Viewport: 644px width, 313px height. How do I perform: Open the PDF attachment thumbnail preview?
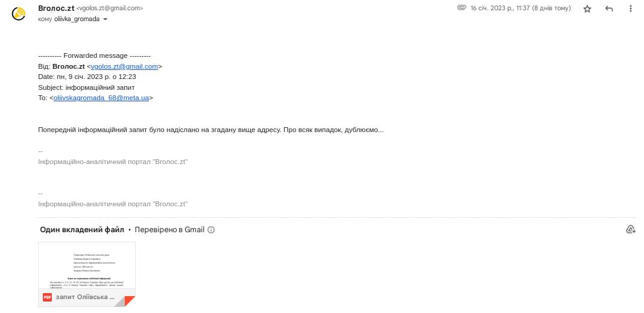(87, 265)
